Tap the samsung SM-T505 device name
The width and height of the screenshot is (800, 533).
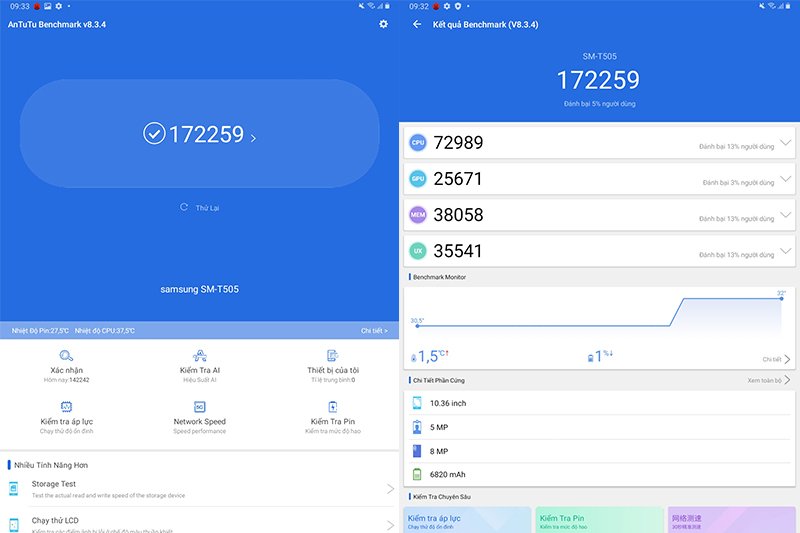pyautogui.click(x=199, y=289)
